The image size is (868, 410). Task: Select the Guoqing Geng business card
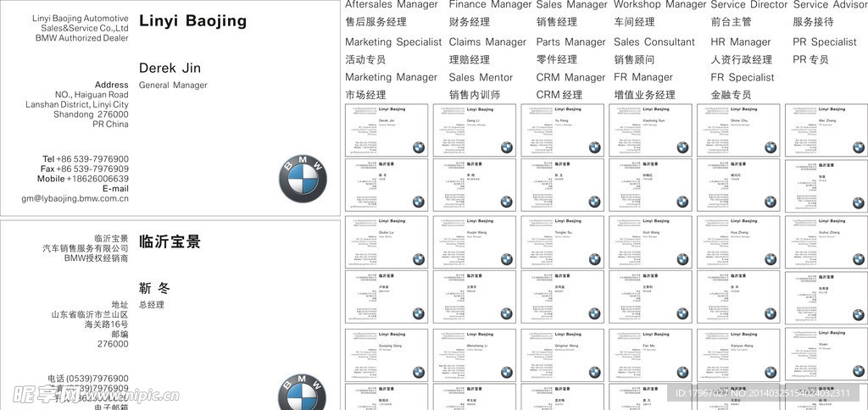(x=387, y=355)
